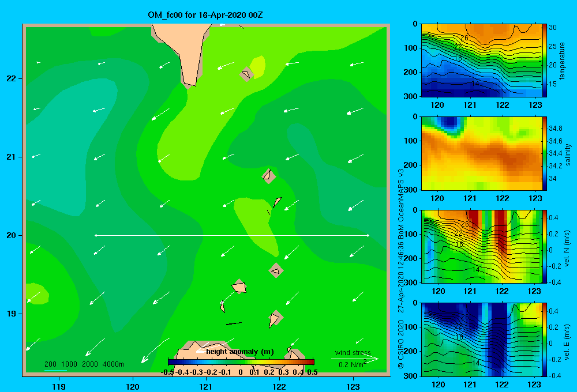Viewport: 577px width, 392px height.
Task: Click latitude label 19 on main map
Action: pos(12,314)
